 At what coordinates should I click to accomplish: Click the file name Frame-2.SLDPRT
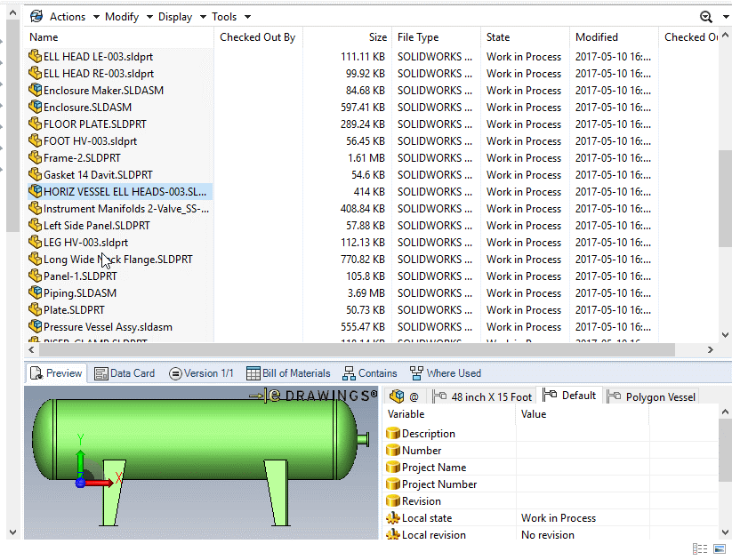click(82, 158)
